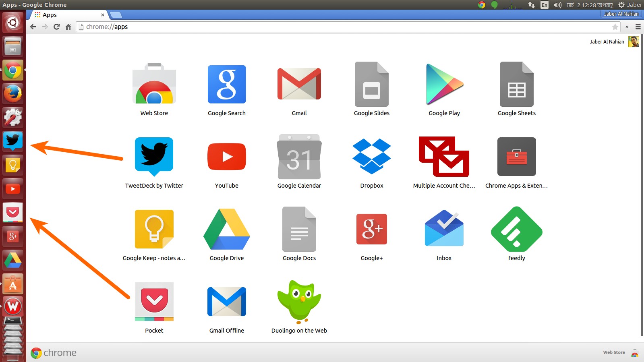The image size is (644, 362).
Task: Open Files manager in the launcher
Action: (x=13, y=46)
